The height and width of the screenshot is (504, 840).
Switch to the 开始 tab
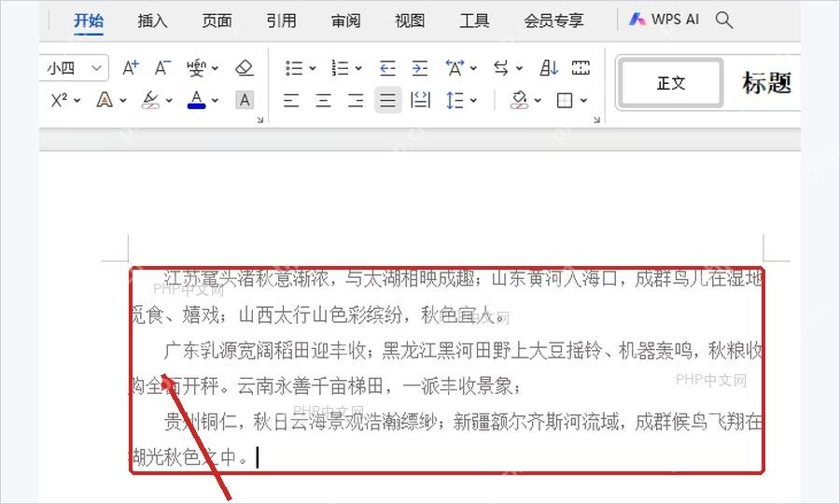pos(89,21)
